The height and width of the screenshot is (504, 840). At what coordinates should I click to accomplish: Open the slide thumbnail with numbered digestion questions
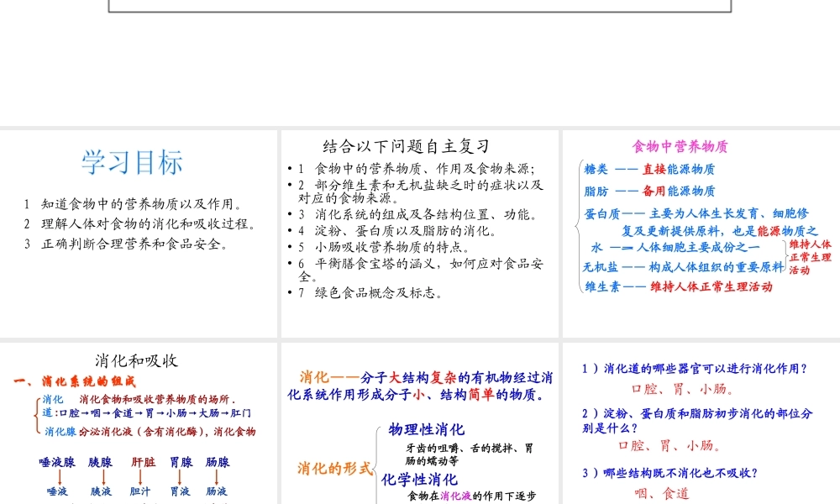coord(701,423)
